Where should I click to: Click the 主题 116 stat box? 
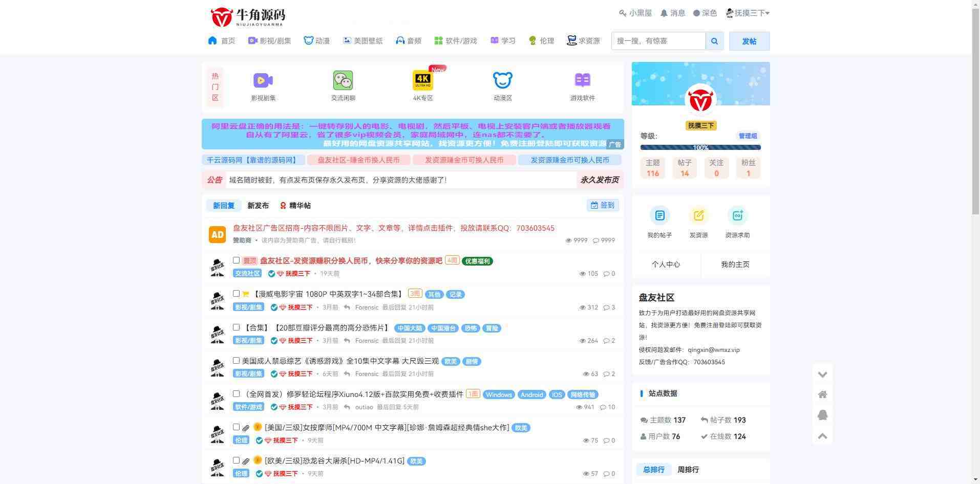[x=653, y=168]
